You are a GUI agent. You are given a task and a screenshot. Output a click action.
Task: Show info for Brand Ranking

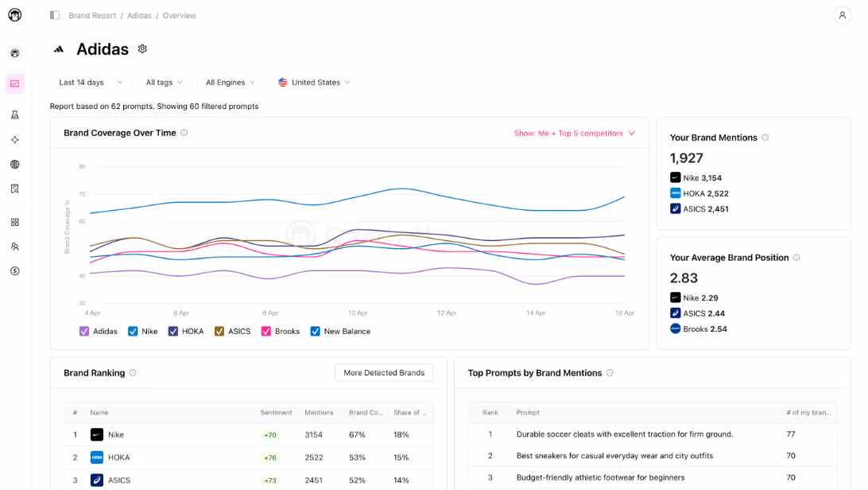[133, 372]
